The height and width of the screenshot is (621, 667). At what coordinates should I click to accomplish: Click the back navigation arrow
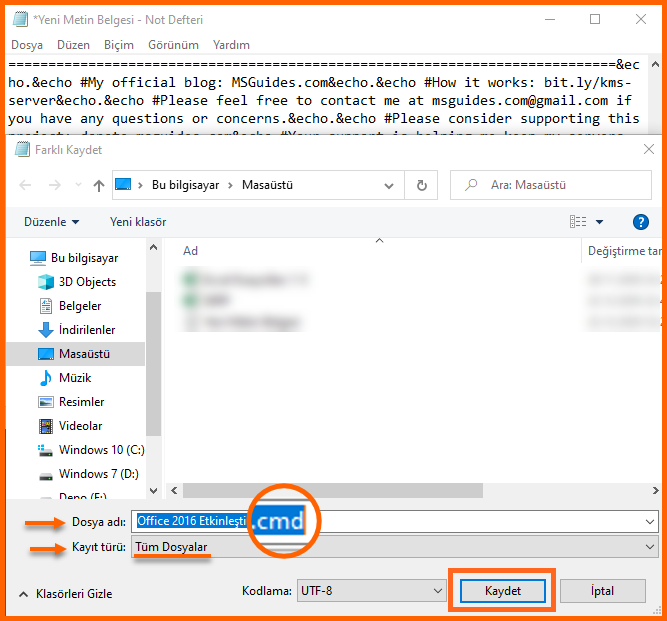[26, 185]
